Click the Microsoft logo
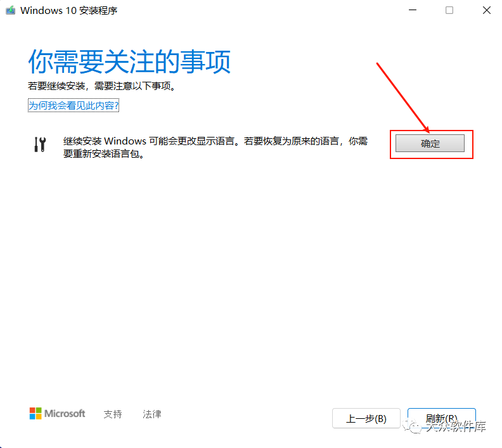This screenshot has width=502, height=448. [x=57, y=413]
